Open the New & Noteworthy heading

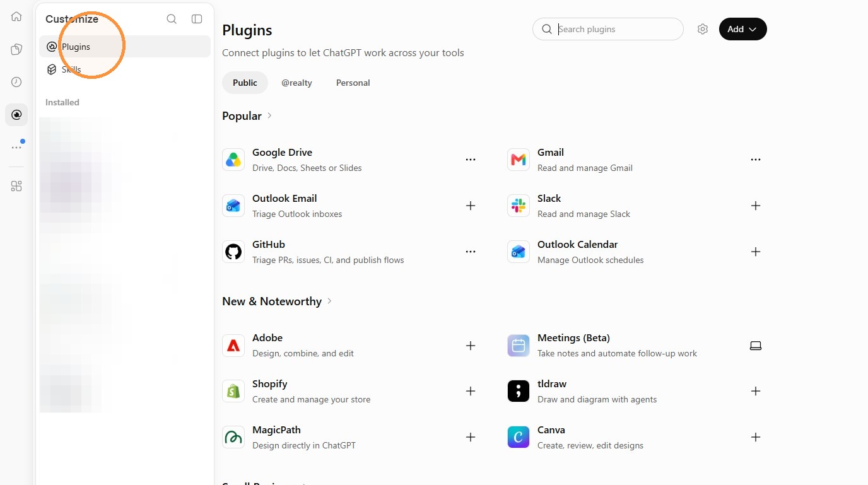(272, 301)
